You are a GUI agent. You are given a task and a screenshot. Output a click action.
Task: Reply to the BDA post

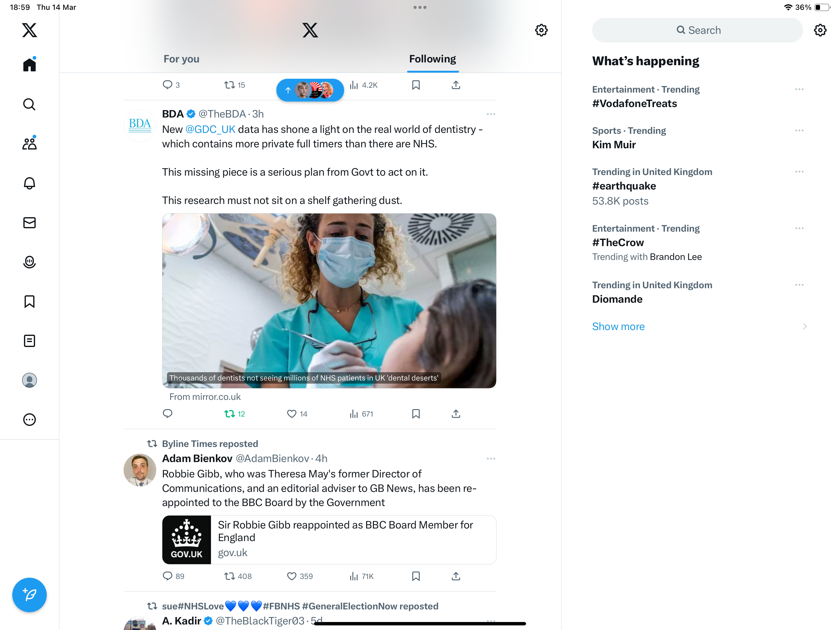point(168,413)
